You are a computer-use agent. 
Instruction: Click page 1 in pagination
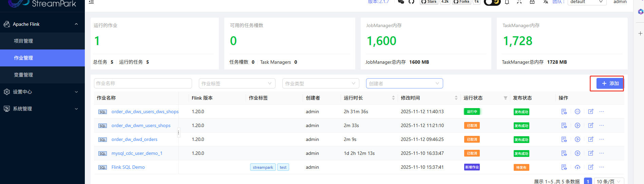(x=588, y=181)
